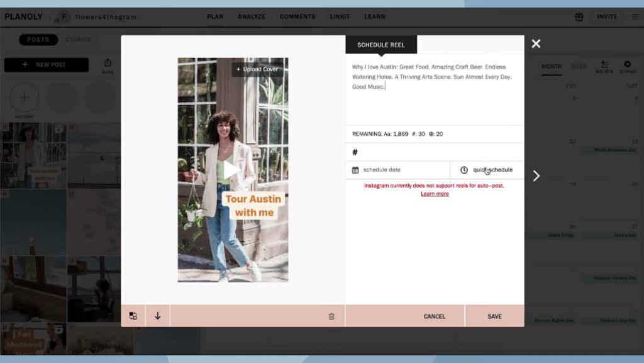644x363 pixels.
Task: Click the play button on the reel preview
Action: [233, 170]
